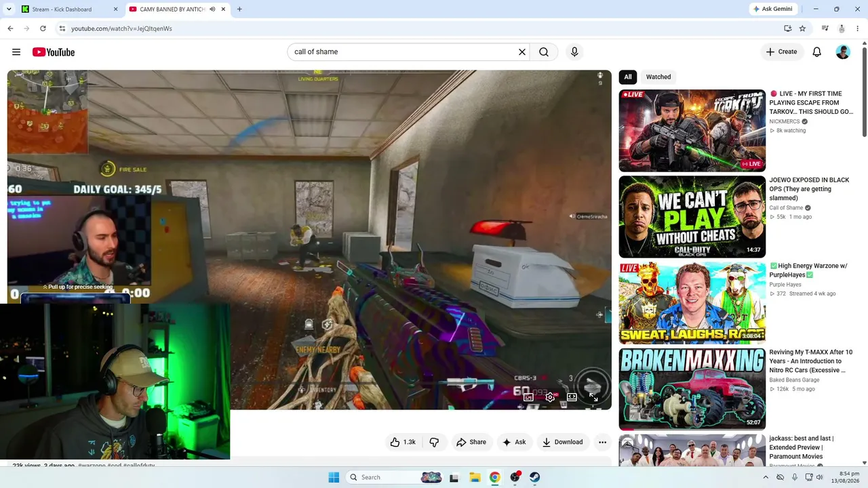Open File Explorer from the taskbar
Screen dimensions: 868x488
(475, 477)
